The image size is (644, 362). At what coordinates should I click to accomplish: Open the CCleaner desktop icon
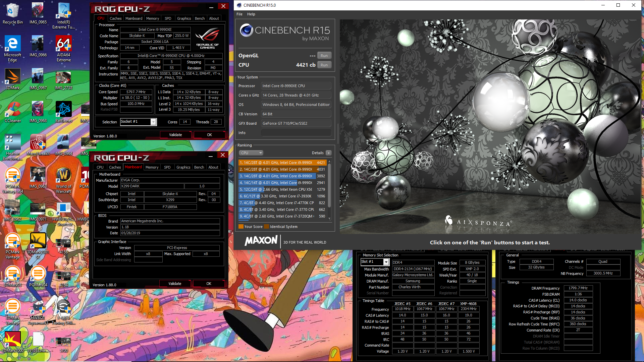point(12,112)
